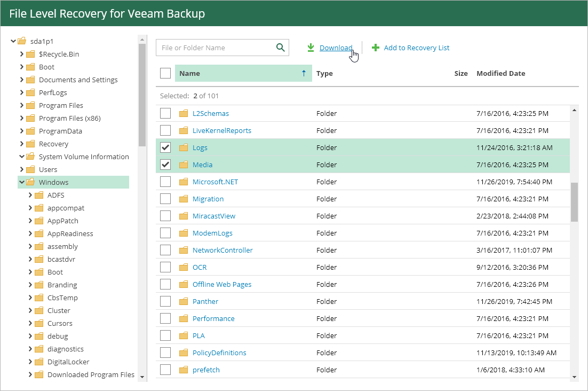Click the ProgramData folder icon in tree
588x391 pixels.
click(x=30, y=131)
